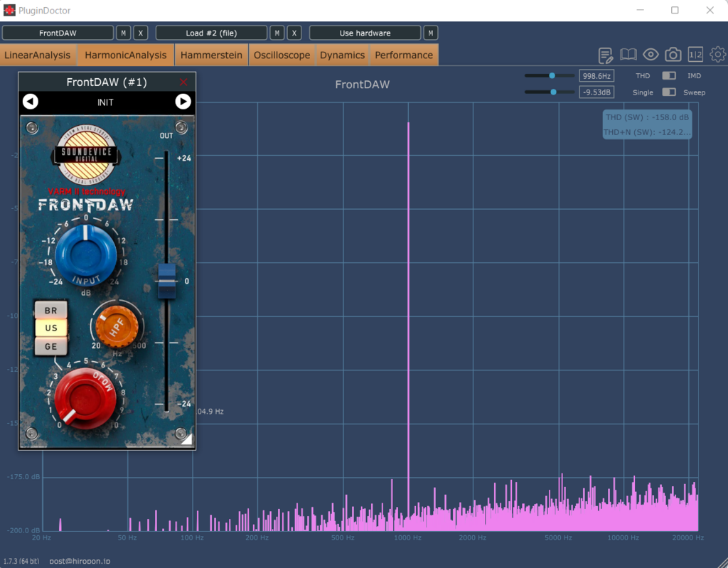
Task: Click the FrontDAW graph title
Action: pyautogui.click(x=363, y=85)
